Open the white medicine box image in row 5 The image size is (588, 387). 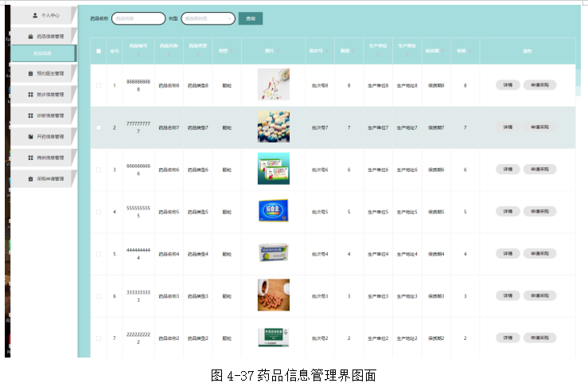point(274,252)
